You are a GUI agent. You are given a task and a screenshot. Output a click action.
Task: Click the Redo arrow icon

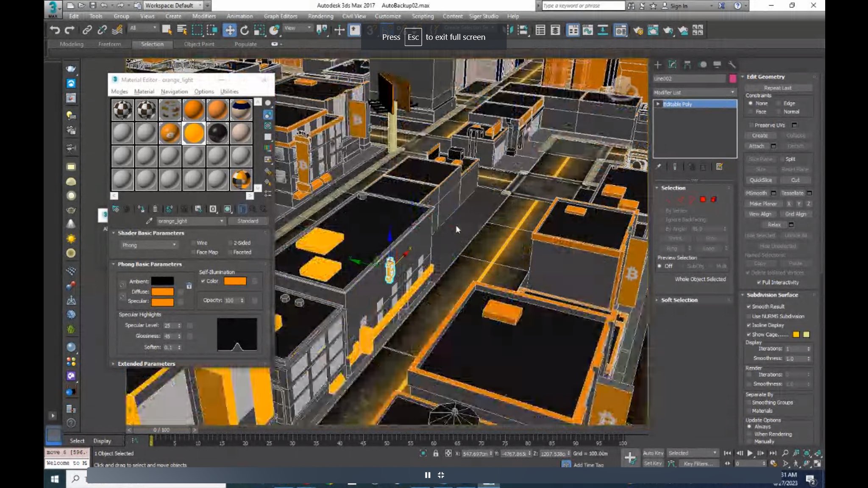(70, 30)
